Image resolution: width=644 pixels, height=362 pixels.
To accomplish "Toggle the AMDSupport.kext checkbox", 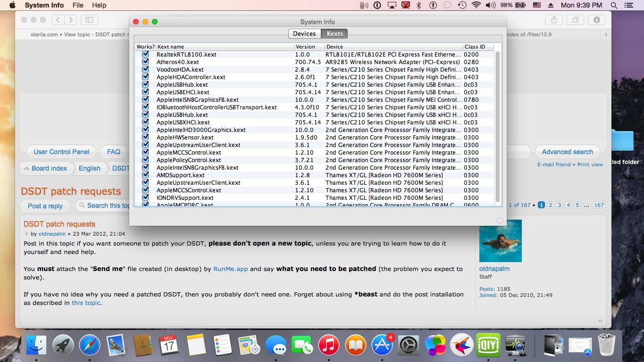I will pyautogui.click(x=145, y=175).
